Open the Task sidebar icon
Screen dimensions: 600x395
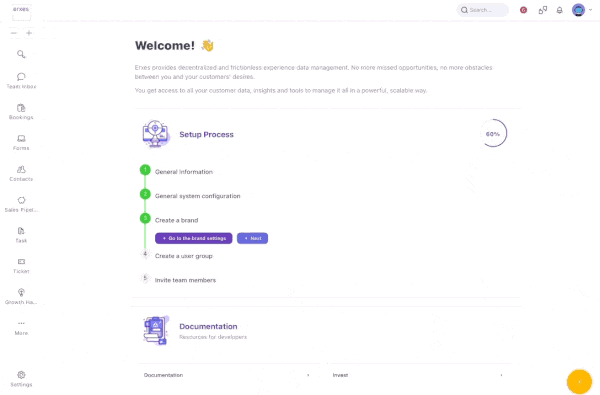21,235
